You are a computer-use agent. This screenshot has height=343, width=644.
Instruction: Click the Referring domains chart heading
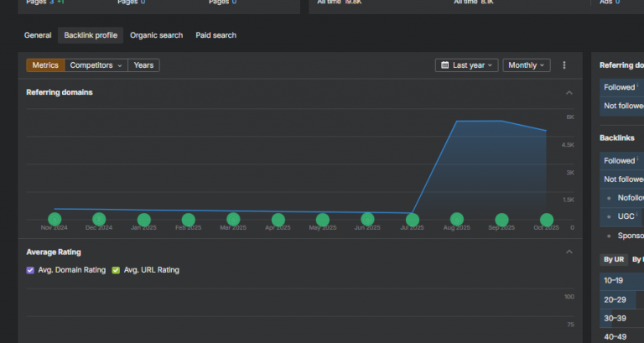60,92
